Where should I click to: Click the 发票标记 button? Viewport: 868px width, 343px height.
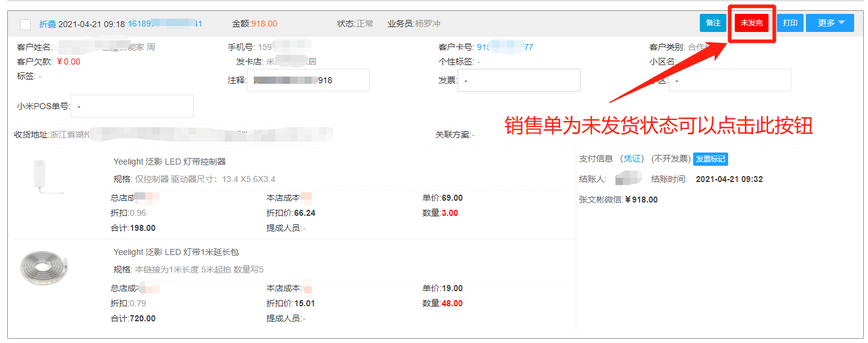pos(710,159)
